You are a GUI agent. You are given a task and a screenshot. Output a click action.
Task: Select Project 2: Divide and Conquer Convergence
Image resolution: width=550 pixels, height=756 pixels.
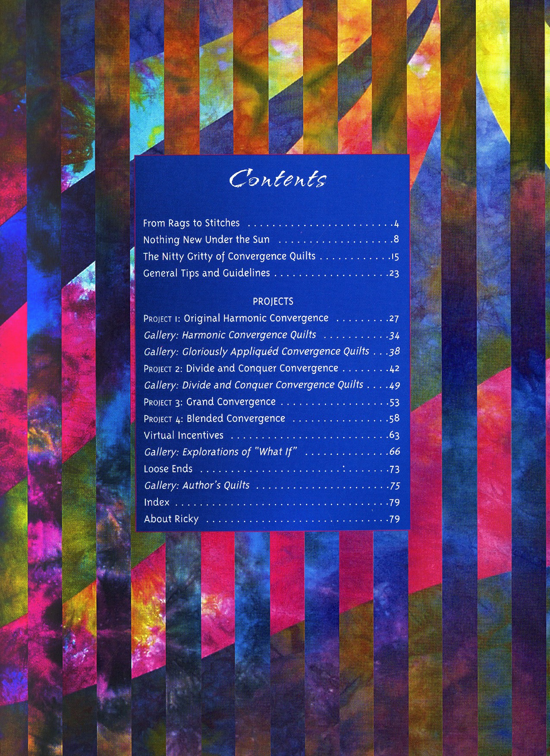(x=241, y=369)
